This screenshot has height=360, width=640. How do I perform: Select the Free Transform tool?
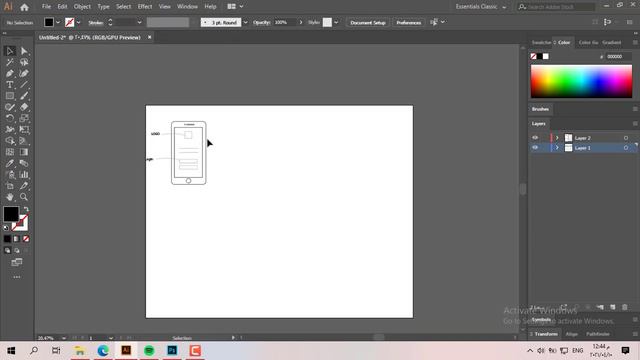(24, 129)
